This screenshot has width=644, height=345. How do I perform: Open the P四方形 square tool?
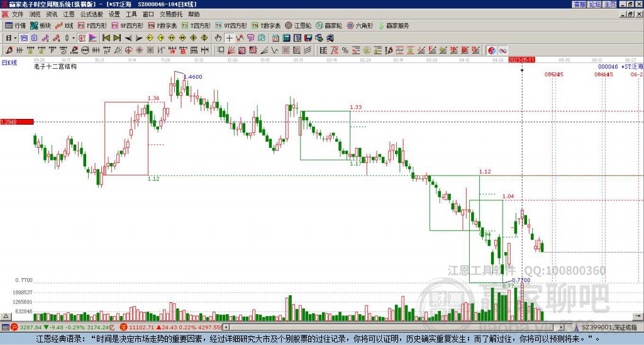coord(92,25)
